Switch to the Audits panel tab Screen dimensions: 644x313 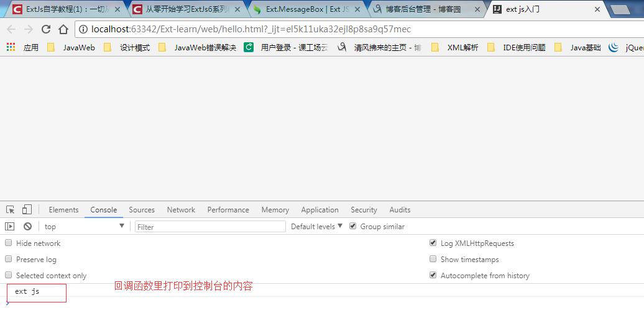(400, 210)
